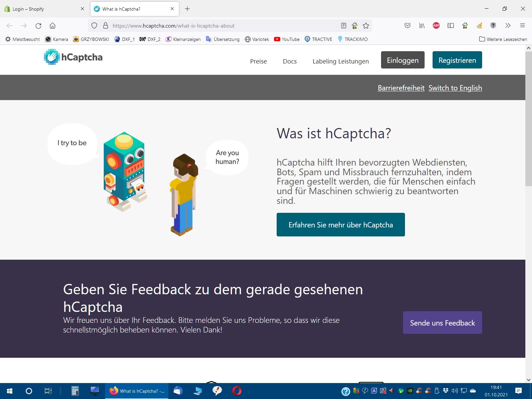
Task: Click the page vertical scrollbar thumb
Action: coord(529,119)
